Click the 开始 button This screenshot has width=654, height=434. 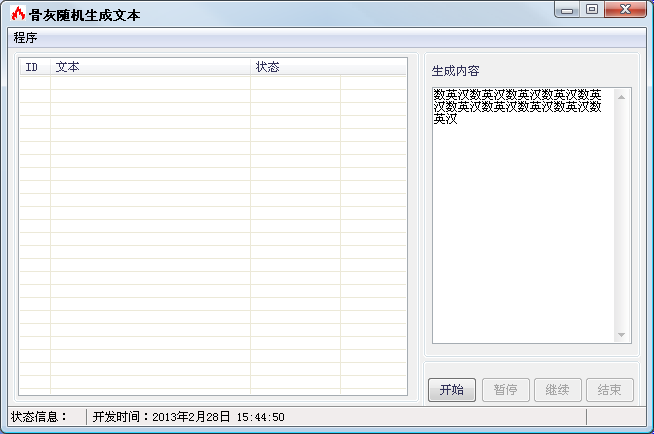452,390
